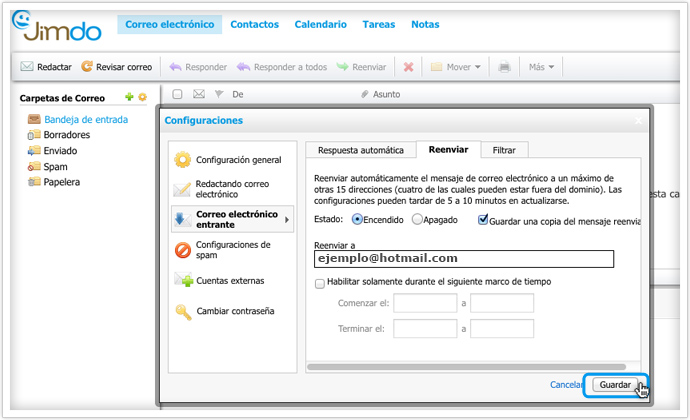The height and width of the screenshot is (420, 690).
Task: Click the Comenzar el time field
Action: [x=502, y=303]
